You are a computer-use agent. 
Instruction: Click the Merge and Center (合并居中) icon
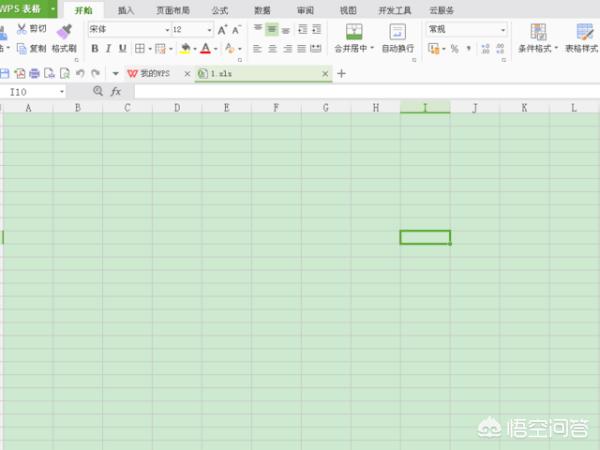click(x=354, y=32)
